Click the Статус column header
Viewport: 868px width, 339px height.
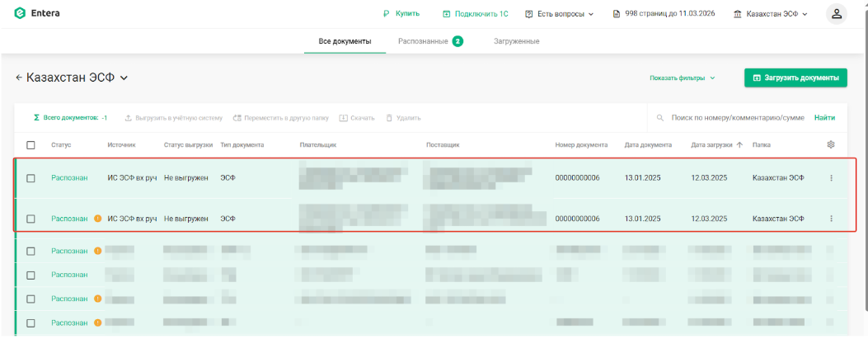click(x=62, y=145)
